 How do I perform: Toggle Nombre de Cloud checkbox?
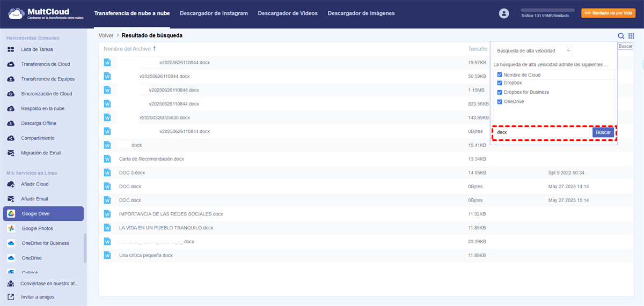(500, 75)
